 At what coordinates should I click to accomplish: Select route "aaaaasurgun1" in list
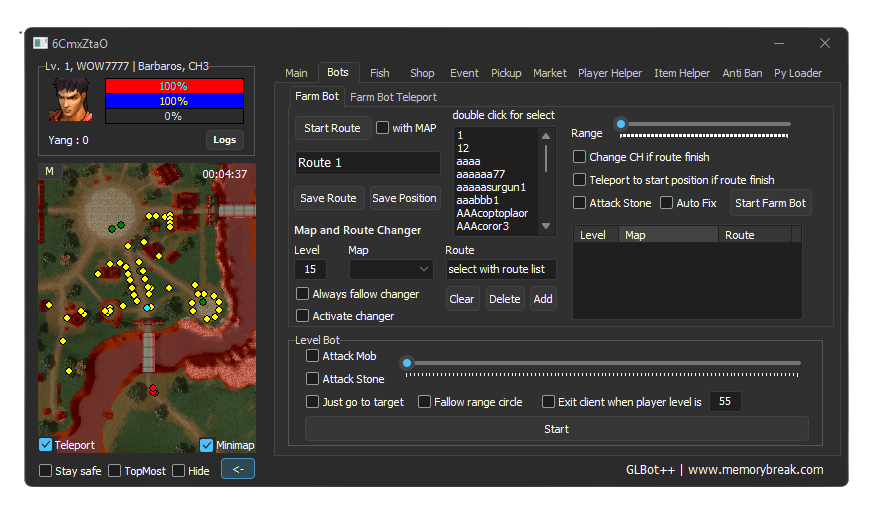pyautogui.click(x=491, y=187)
